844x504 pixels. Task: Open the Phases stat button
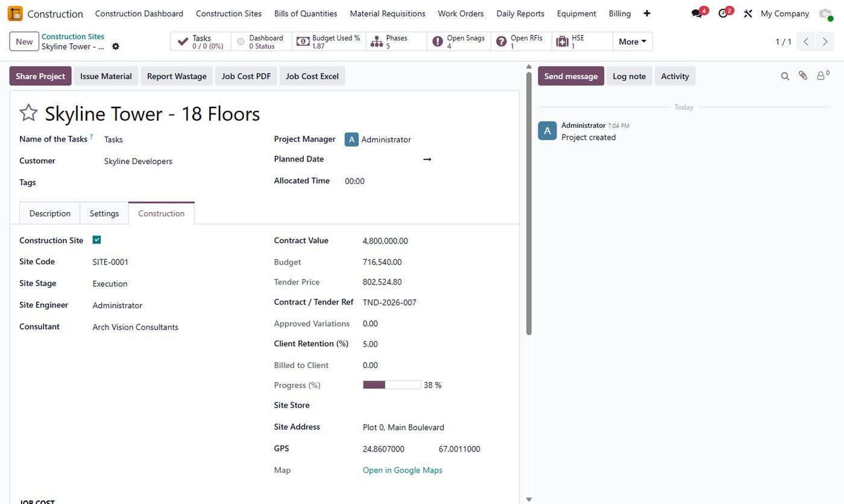[397, 42]
